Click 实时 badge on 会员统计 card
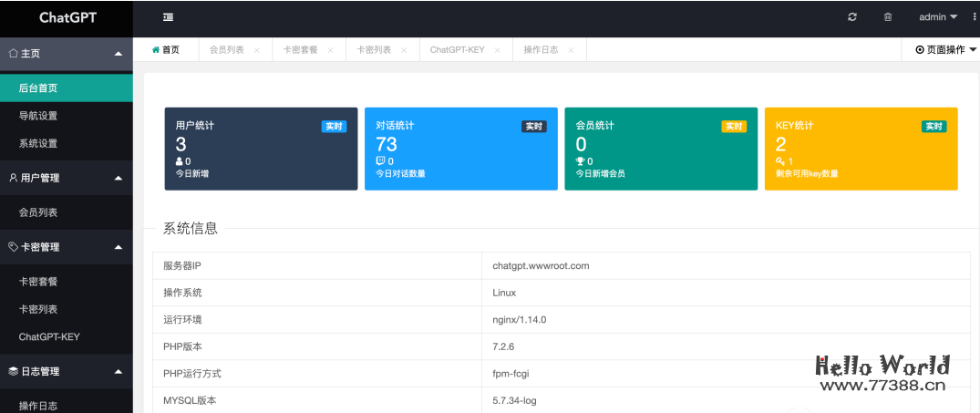Screen dimensions: 980x413 [734, 126]
